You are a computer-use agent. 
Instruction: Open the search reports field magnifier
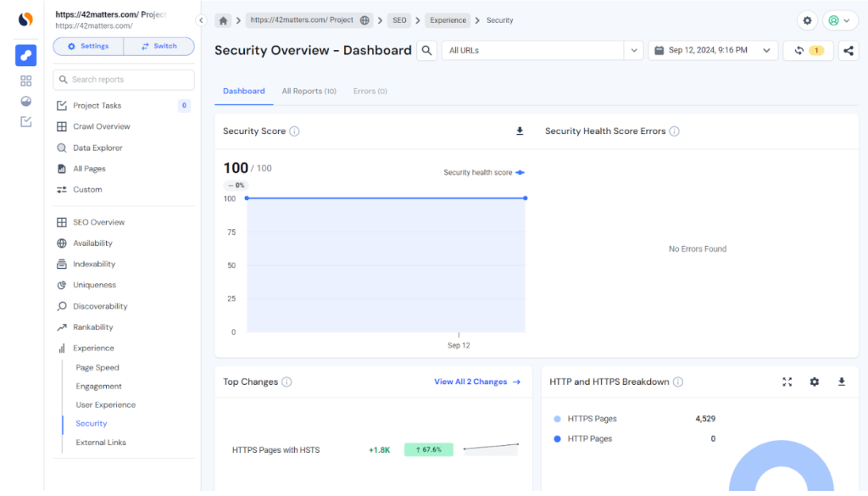pyautogui.click(x=63, y=80)
